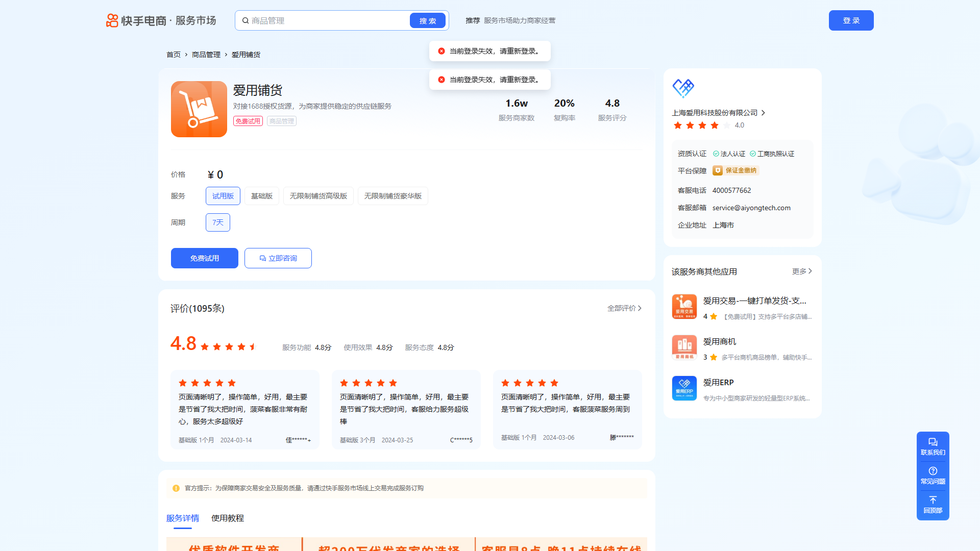980x551 pixels.
Task: Select the 无限制铺货高级版 option
Action: click(x=318, y=196)
